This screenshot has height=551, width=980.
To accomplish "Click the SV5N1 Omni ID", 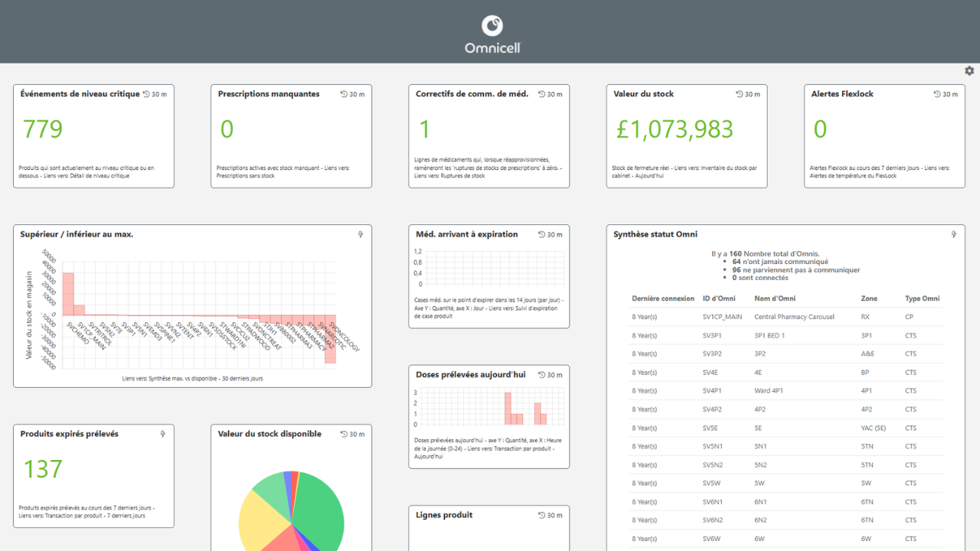I will click(713, 446).
